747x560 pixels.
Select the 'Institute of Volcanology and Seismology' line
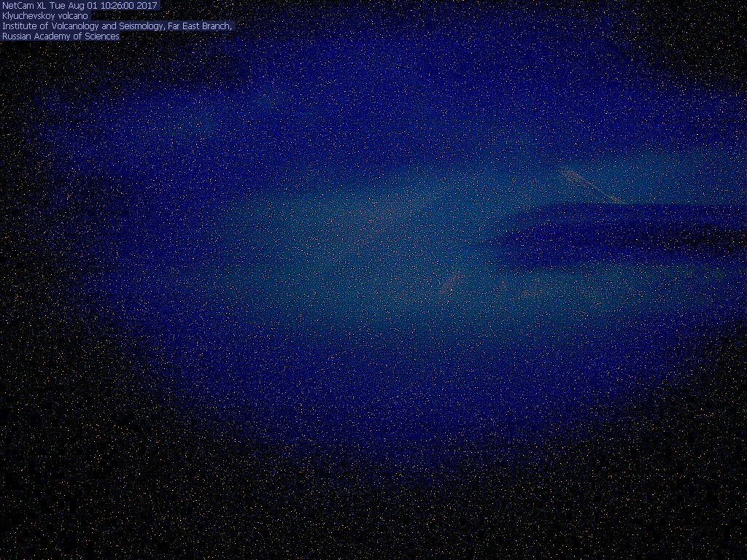[x=117, y=26]
